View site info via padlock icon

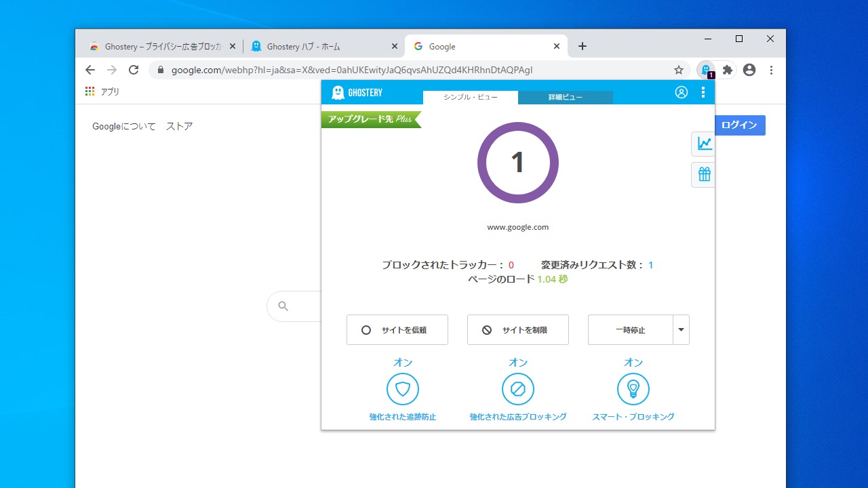click(161, 70)
